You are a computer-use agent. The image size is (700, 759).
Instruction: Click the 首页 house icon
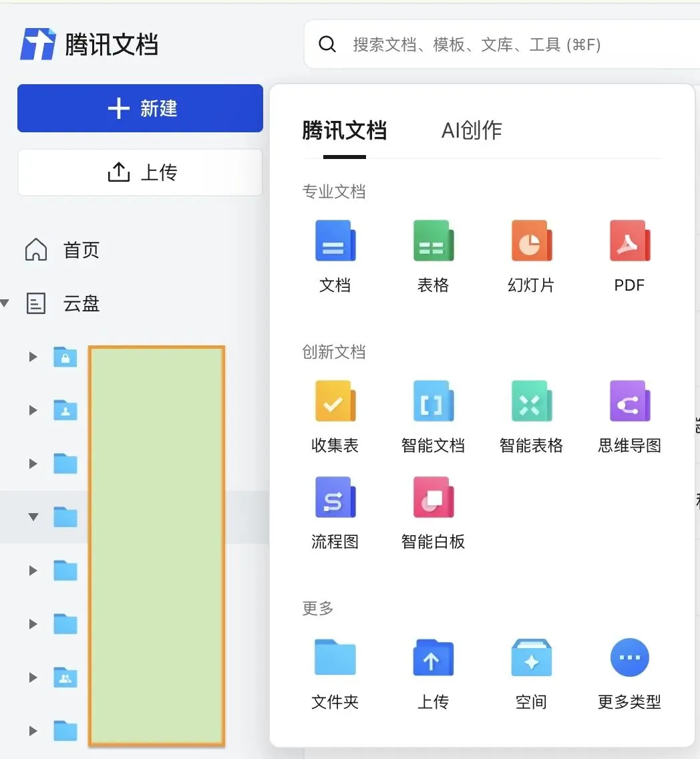click(x=36, y=250)
